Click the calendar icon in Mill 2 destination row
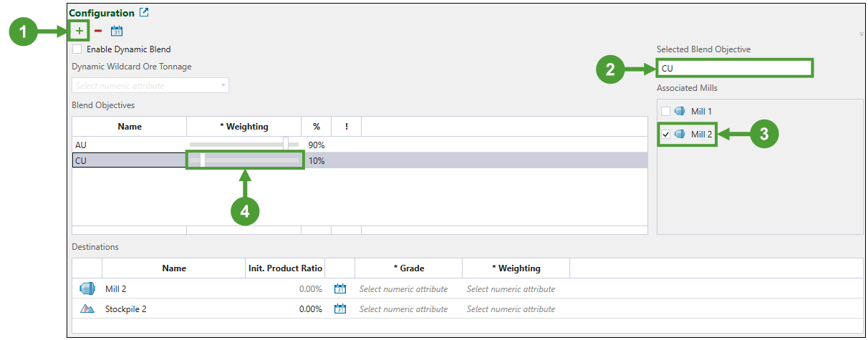The height and width of the screenshot is (340, 868). (x=341, y=289)
